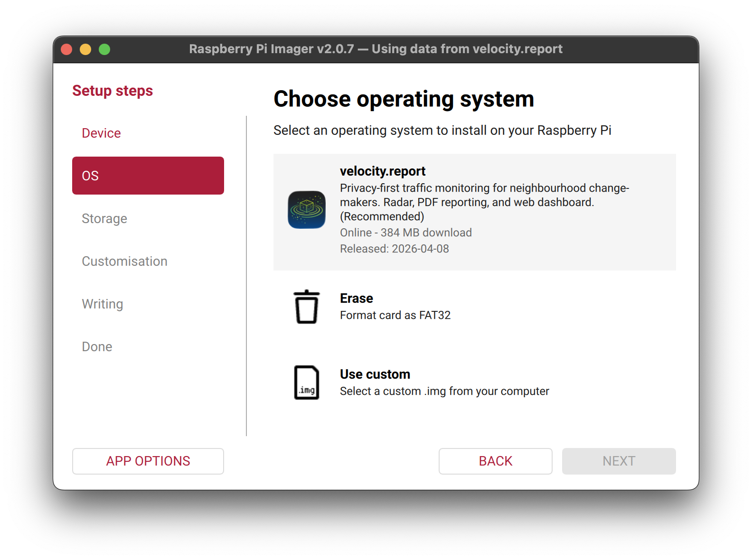Click the Done step in sidebar
The image size is (752, 560).
(97, 347)
